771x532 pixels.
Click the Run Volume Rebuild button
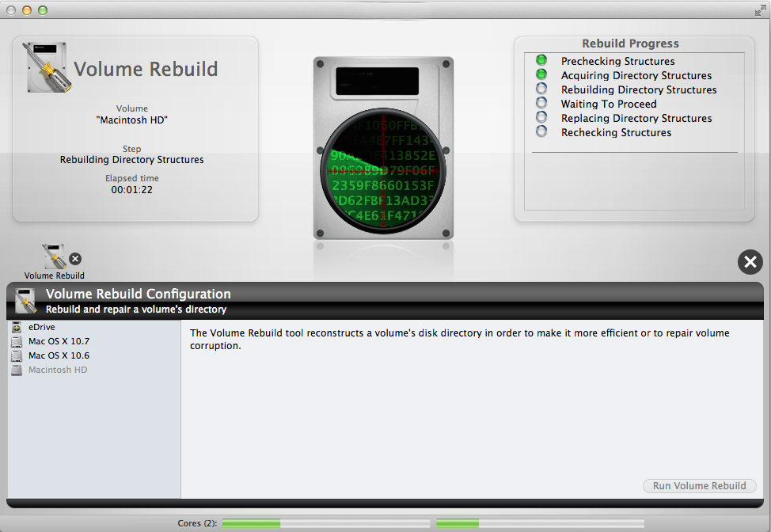[x=699, y=486]
